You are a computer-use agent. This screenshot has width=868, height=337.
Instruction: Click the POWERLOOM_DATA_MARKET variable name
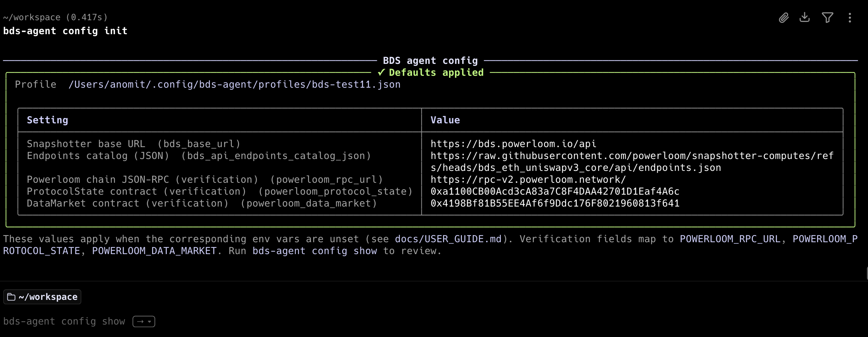[154, 251]
